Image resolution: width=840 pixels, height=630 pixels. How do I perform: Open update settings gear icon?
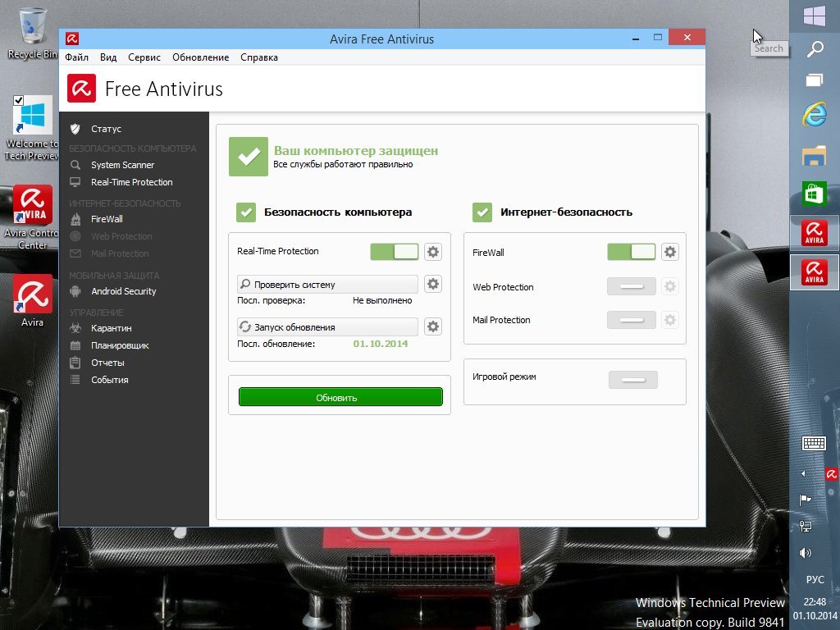click(433, 326)
